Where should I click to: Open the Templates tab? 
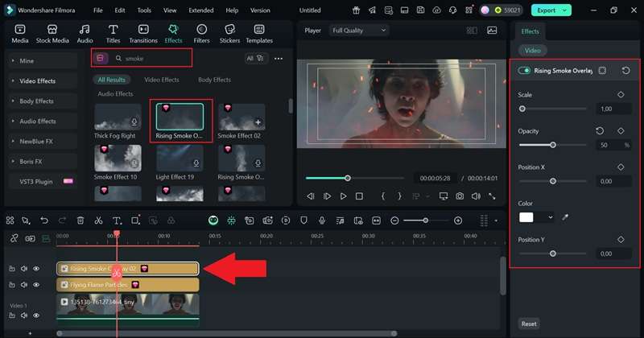pos(259,34)
